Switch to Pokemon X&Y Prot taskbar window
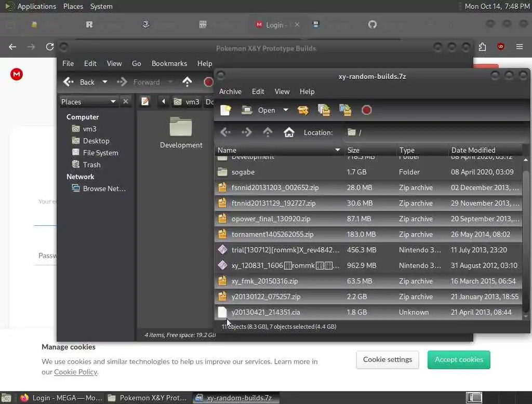Viewport: 532px width, 404px height. point(147,398)
